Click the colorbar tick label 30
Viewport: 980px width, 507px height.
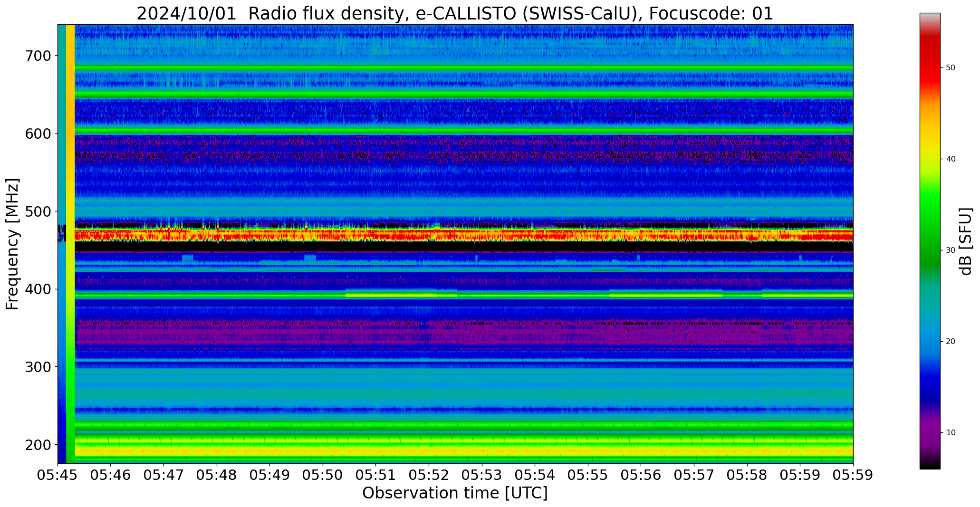tap(951, 250)
